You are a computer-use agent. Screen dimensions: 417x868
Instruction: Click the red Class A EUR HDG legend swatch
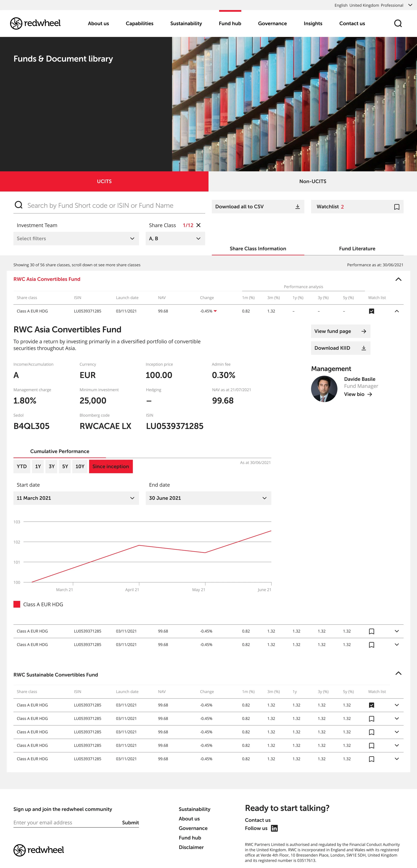coord(17,604)
